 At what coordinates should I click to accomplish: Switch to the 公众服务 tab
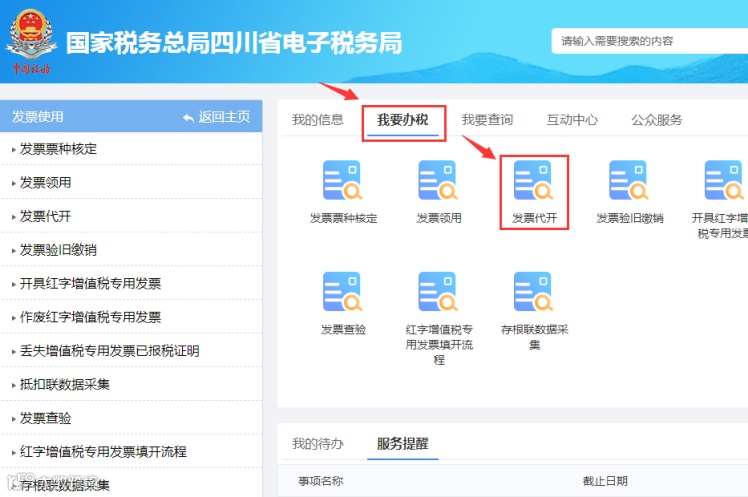tap(657, 120)
